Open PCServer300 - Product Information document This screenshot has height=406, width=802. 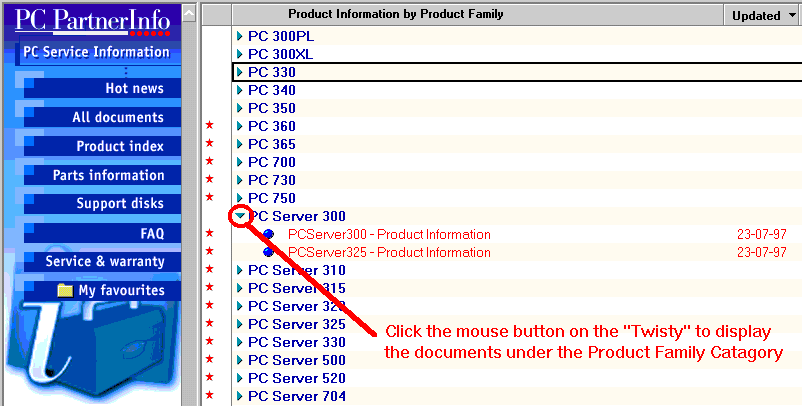[388, 235]
